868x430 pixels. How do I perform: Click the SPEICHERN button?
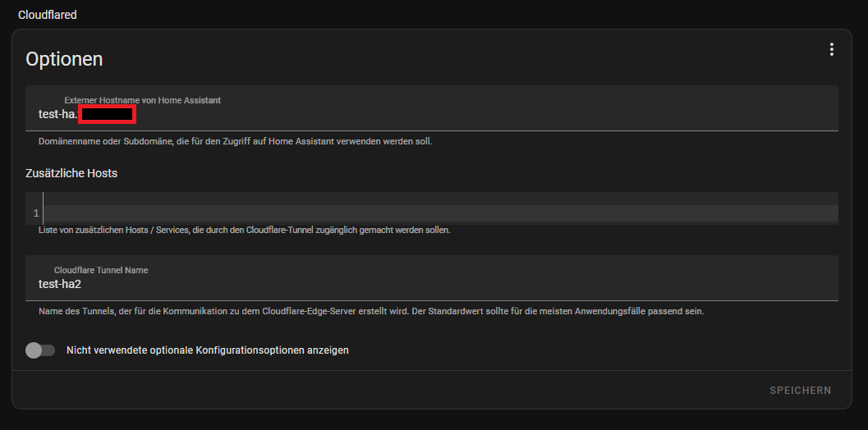[x=800, y=391]
